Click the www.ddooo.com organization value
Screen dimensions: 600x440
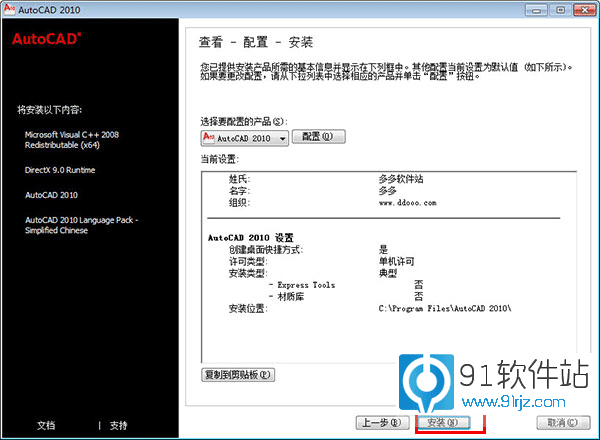409,202
